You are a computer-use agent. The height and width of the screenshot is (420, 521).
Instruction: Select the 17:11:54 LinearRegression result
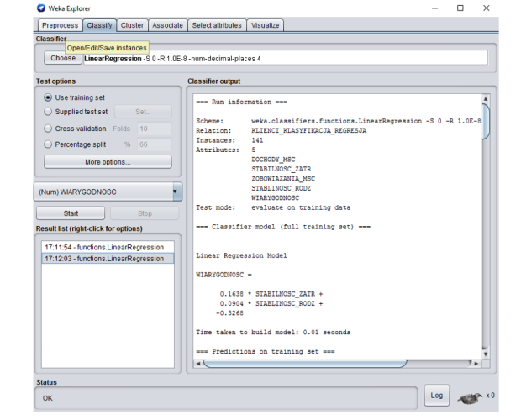[108, 247]
